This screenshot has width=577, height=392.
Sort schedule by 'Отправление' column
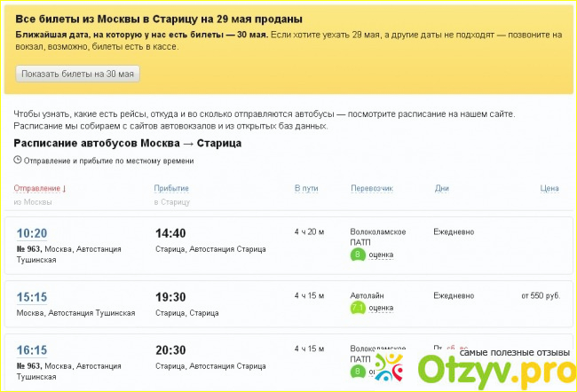(x=39, y=188)
